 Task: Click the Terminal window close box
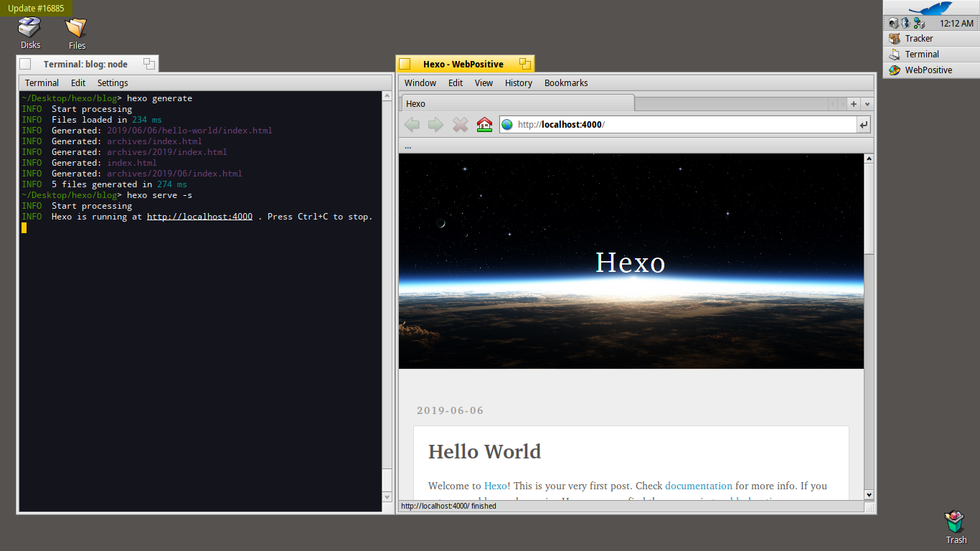pos(25,64)
